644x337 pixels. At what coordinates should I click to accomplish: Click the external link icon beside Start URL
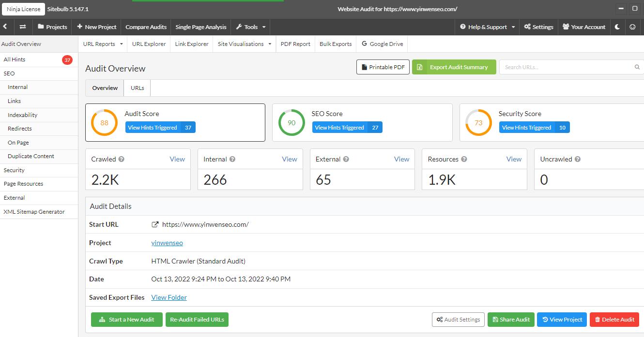155,224
